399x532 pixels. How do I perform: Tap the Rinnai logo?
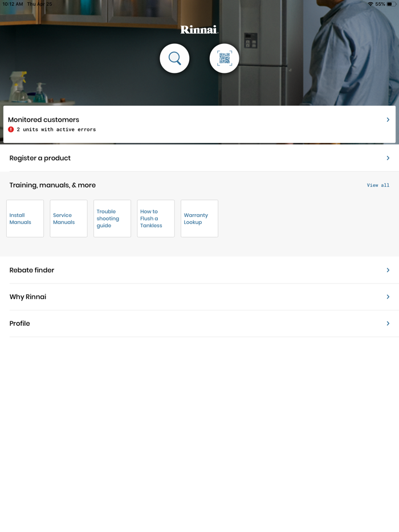pos(199,30)
